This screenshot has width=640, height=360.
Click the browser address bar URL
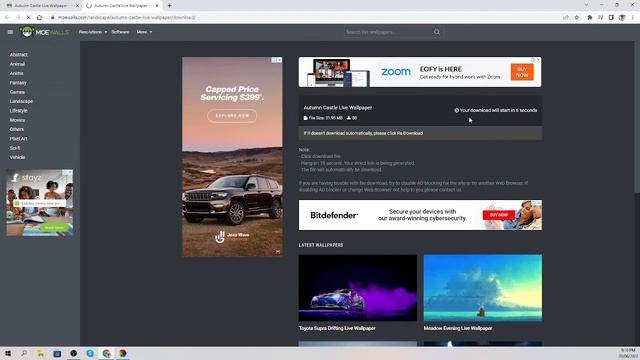point(127,18)
